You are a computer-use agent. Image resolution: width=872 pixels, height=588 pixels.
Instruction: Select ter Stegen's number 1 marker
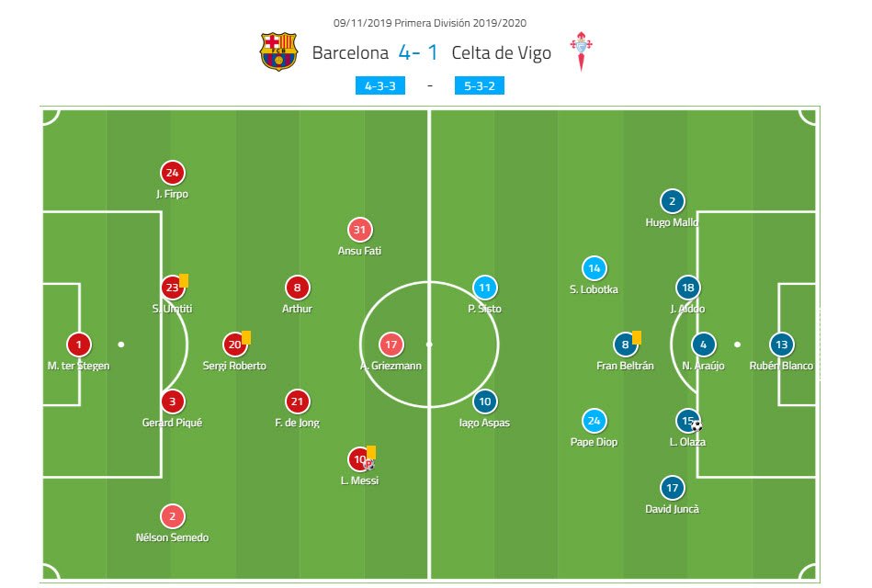79,345
